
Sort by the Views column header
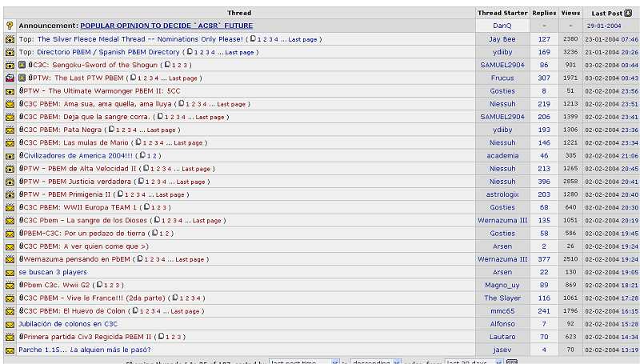570,13
